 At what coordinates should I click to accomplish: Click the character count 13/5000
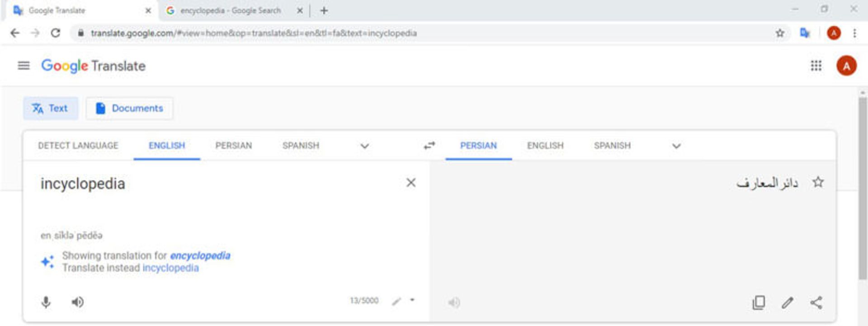point(364,301)
